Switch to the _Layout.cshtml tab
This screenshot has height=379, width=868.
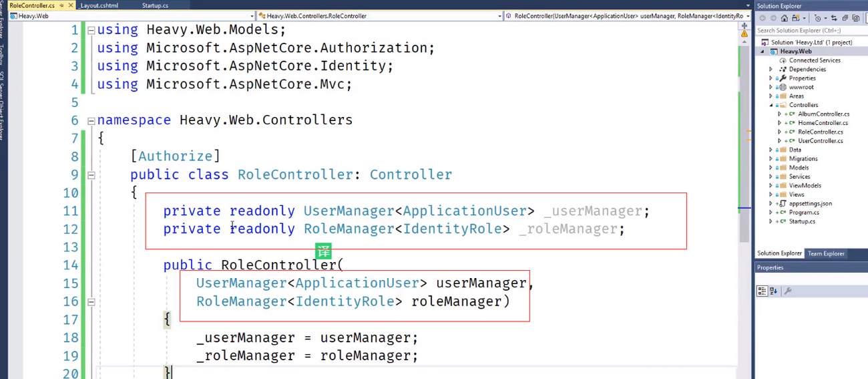click(x=99, y=5)
